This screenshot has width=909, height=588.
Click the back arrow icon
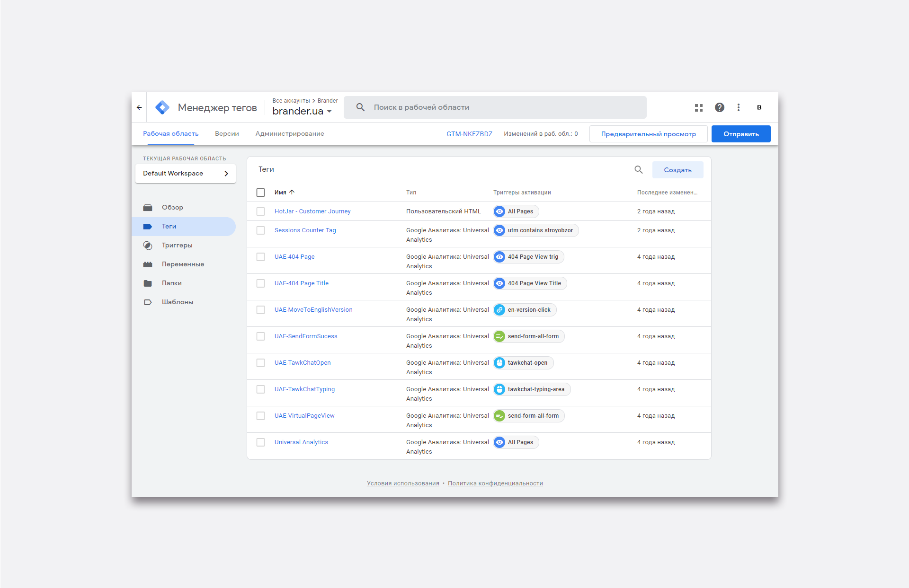tap(139, 107)
